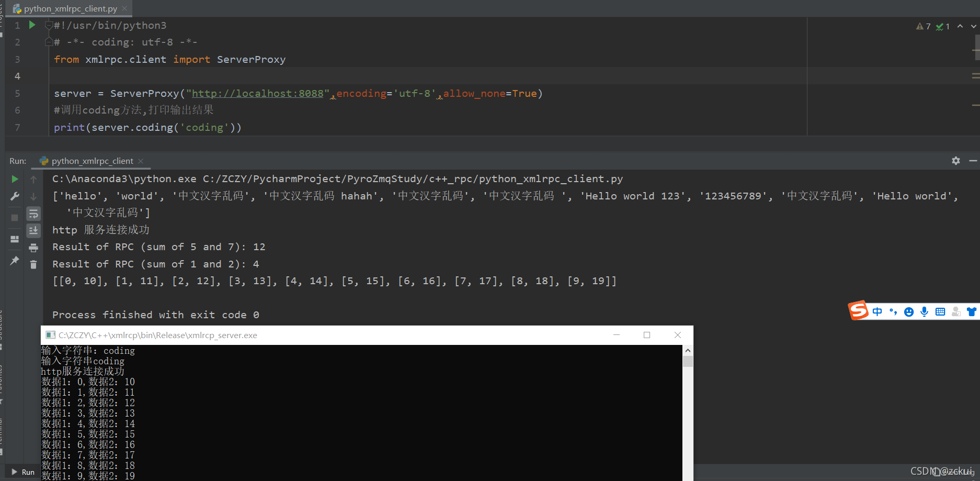Click fold end marker on line 2
Image resolution: width=980 pixels, height=481 pixels.
[49, 42]
